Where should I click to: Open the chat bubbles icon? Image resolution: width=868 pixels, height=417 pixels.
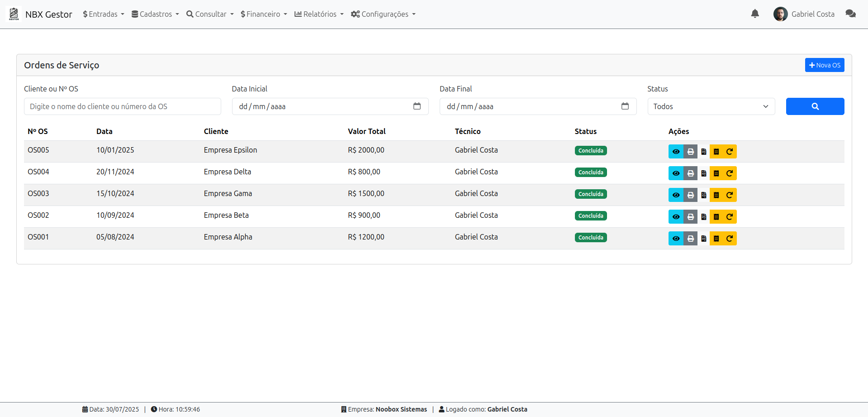coord(850,14)
